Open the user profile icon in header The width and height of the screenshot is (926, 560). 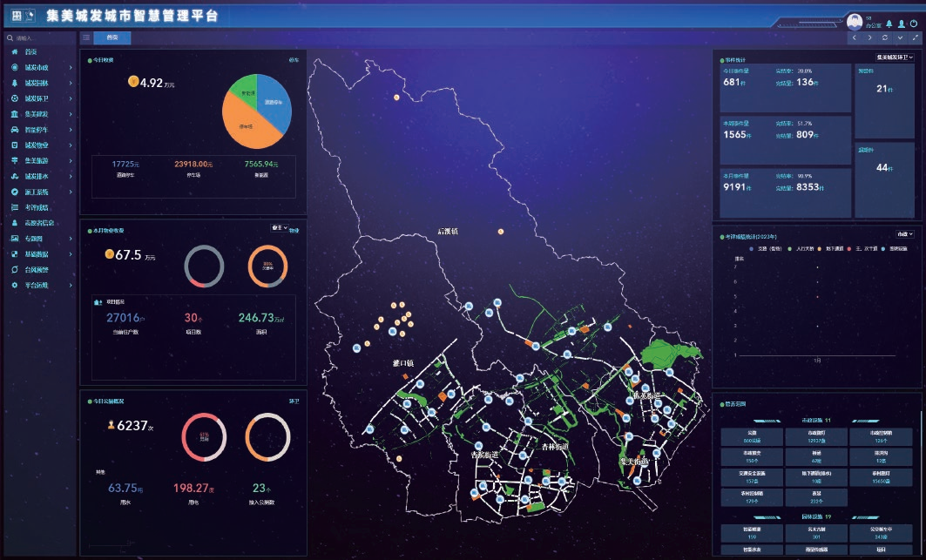coord(901,24)
